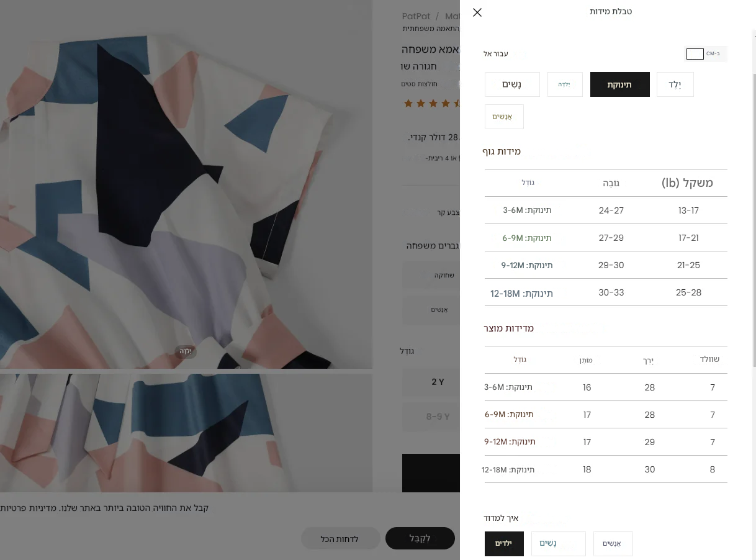
Task: Toggle the CM unit checkbox
Action: (695, 54)
